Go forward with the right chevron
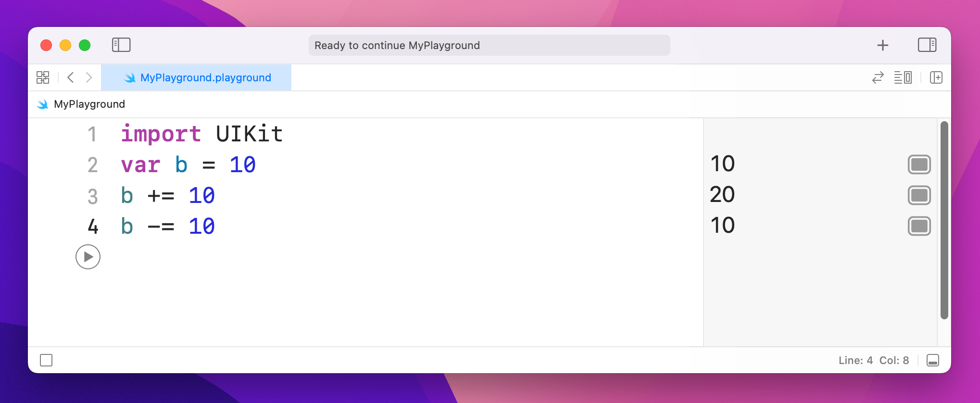Viewport: 980px width, 403px height. click(89, 77)
